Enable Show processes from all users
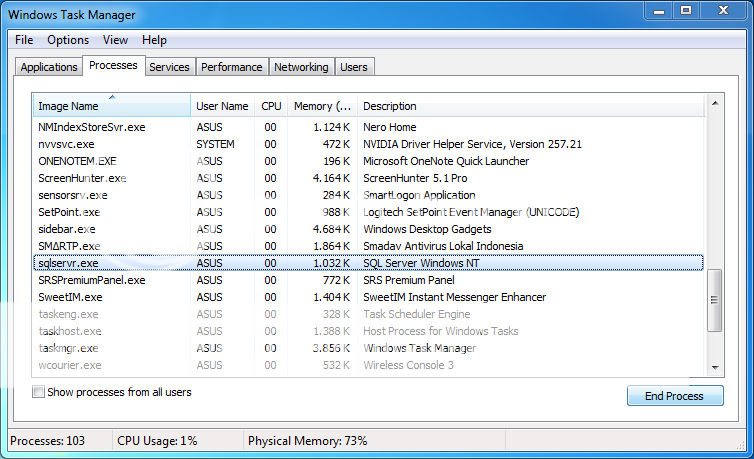Image resolution: width=754 pixels, height=459 pixels. pos(38,392)
